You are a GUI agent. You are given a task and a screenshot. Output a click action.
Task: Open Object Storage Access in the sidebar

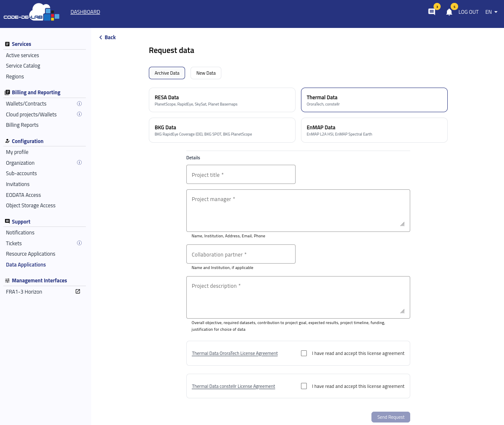pos(30,206)
